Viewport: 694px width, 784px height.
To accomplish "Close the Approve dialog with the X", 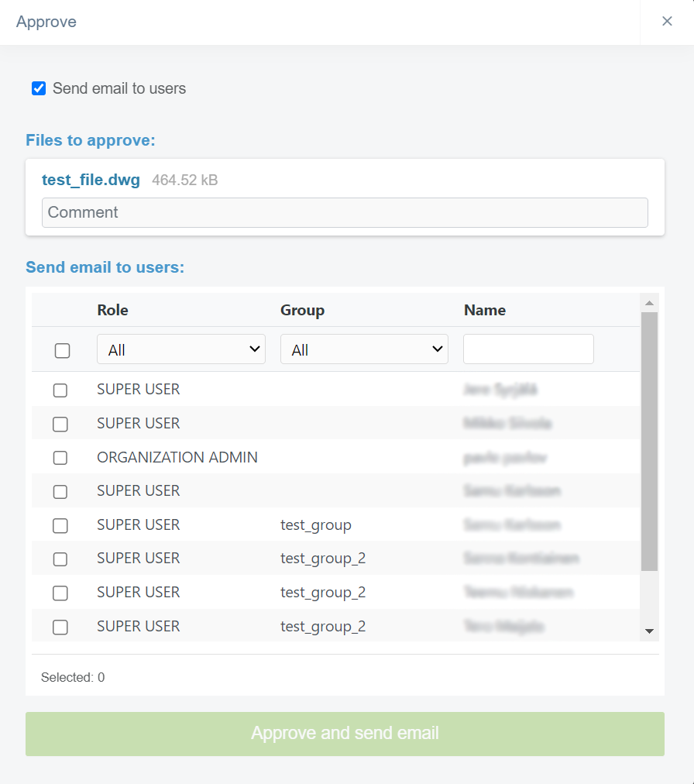I will tap(667, 22).
